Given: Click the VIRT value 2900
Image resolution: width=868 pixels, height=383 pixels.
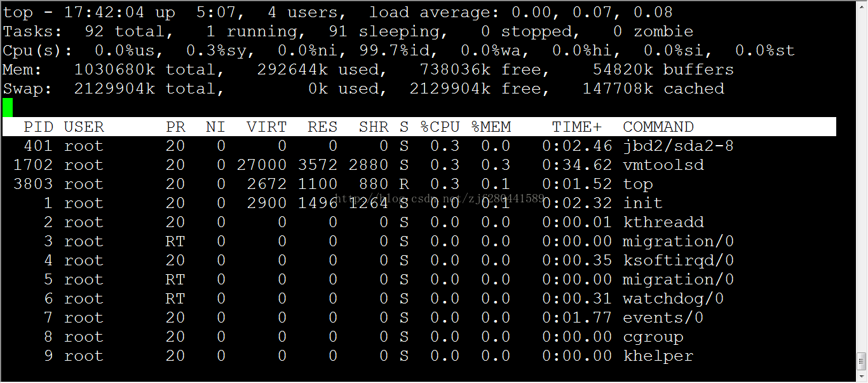Looking at the screenshot, I should coord(267,203).
